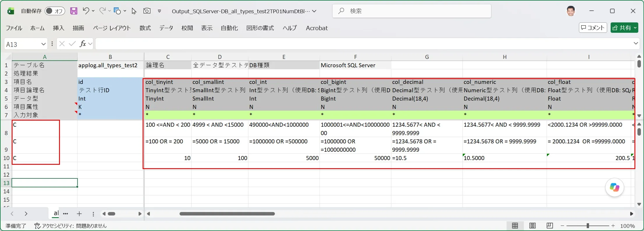Image resolution: width=644 pixels, height=231 pixels.
Task: Expand the file name dropdown in title bar
Action: click(314, 11)
